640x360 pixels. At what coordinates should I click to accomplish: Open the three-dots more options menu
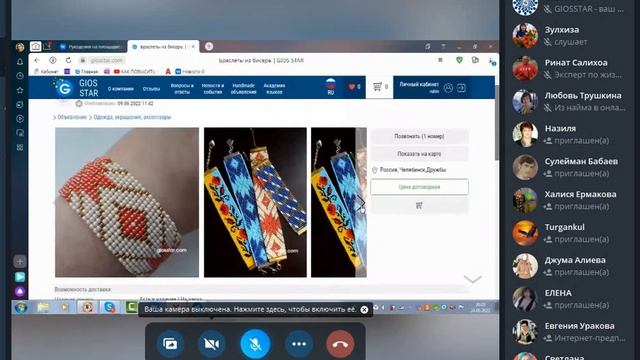pyautogui.click(x=299, y=344)
